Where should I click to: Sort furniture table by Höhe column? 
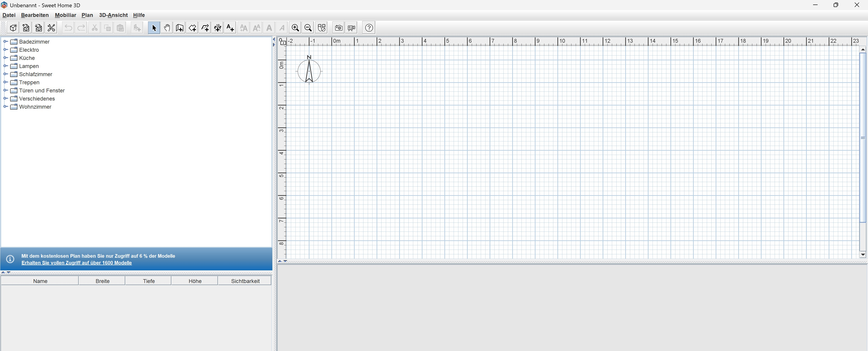click(x=195, y=281)
